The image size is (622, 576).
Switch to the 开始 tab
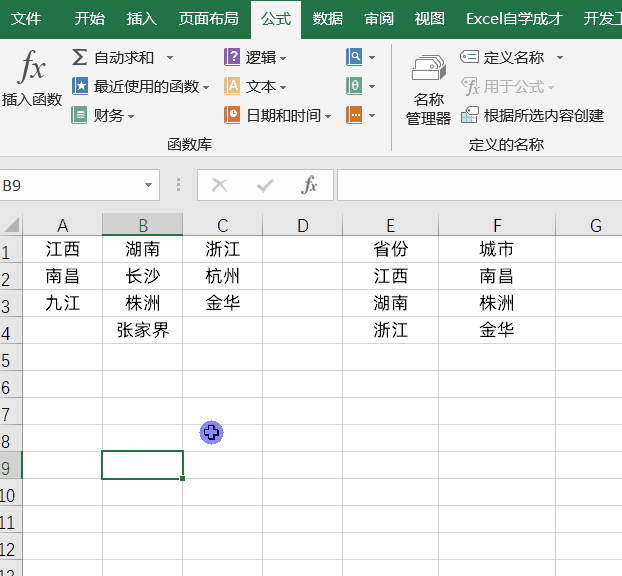[90, 19]
